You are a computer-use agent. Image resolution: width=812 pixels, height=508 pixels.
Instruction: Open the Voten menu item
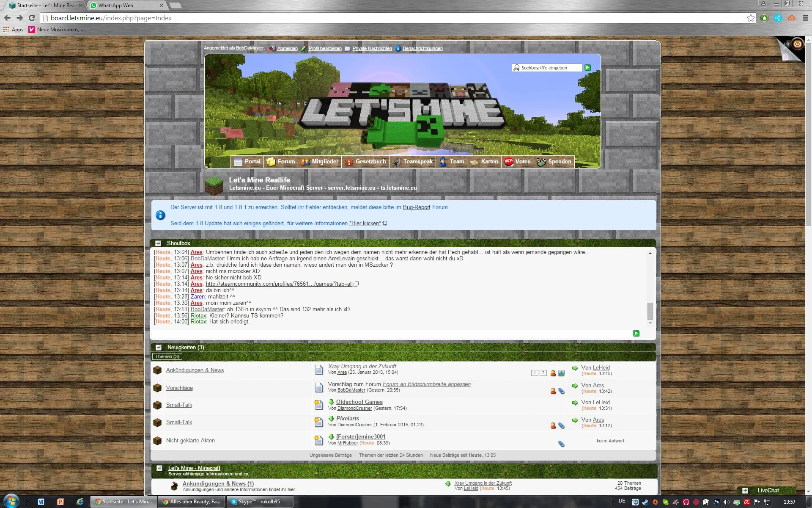[x=518, y=162]
